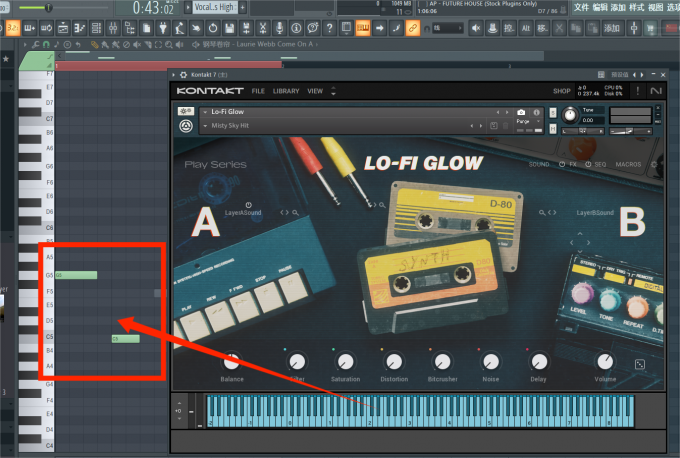Click the master volume slider handle
This screenshot has height=458, width=680.
point(49,7)
